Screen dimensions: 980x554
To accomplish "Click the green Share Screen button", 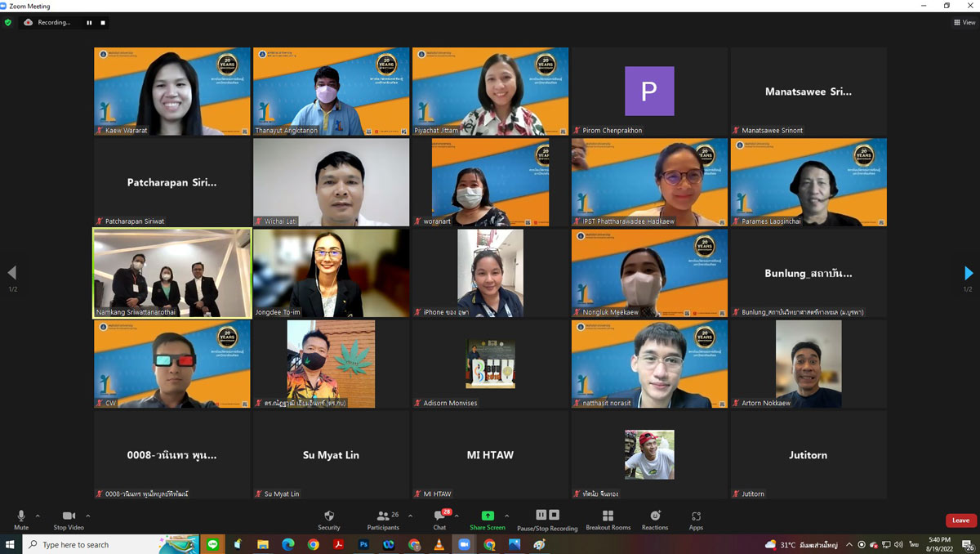I will click(488, 520).
